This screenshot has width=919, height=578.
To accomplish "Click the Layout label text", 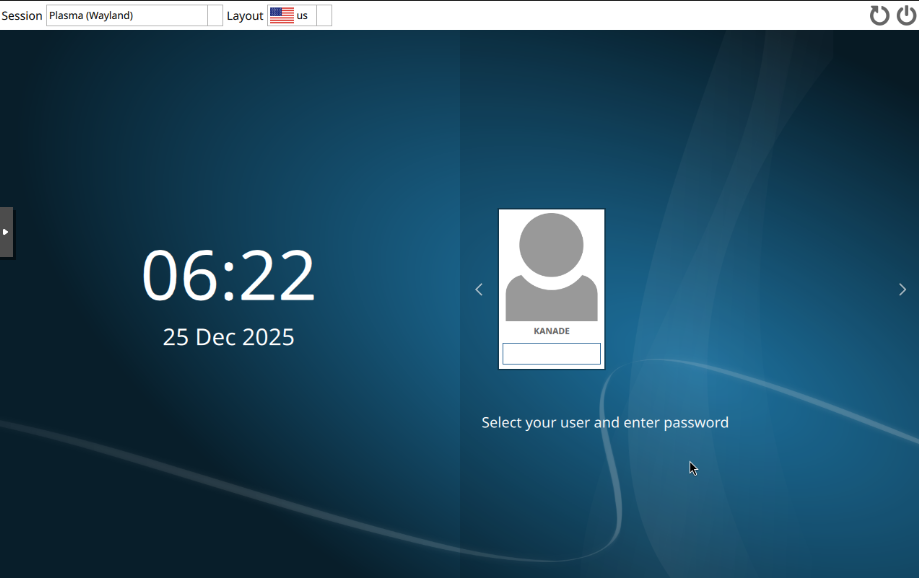I will pos(245,16).
